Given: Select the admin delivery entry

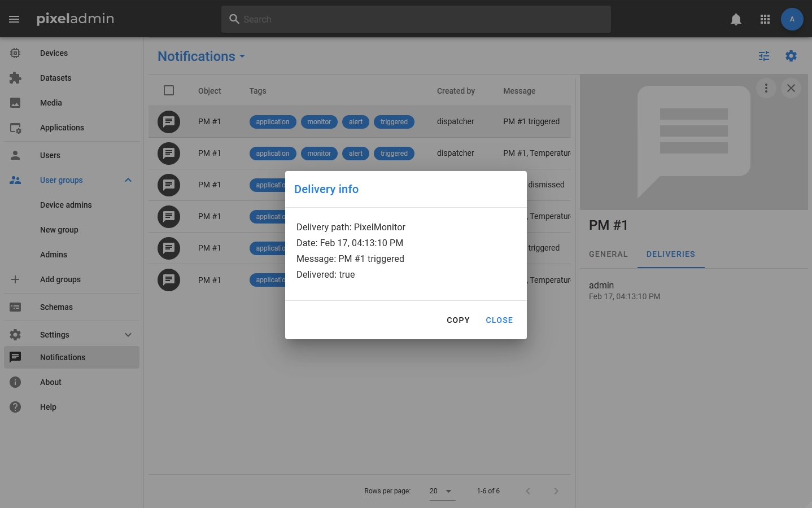Looking at the screenshot, I should pos(625,290).
